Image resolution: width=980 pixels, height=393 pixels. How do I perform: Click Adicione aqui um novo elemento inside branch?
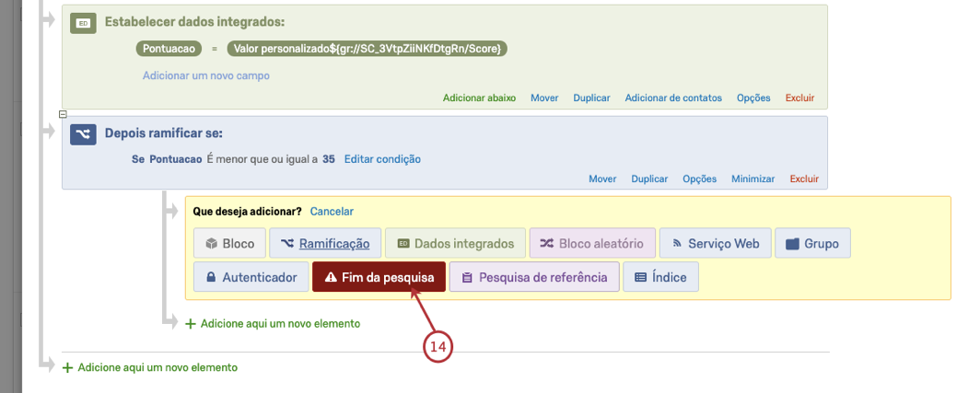click(x=274, y=324)
